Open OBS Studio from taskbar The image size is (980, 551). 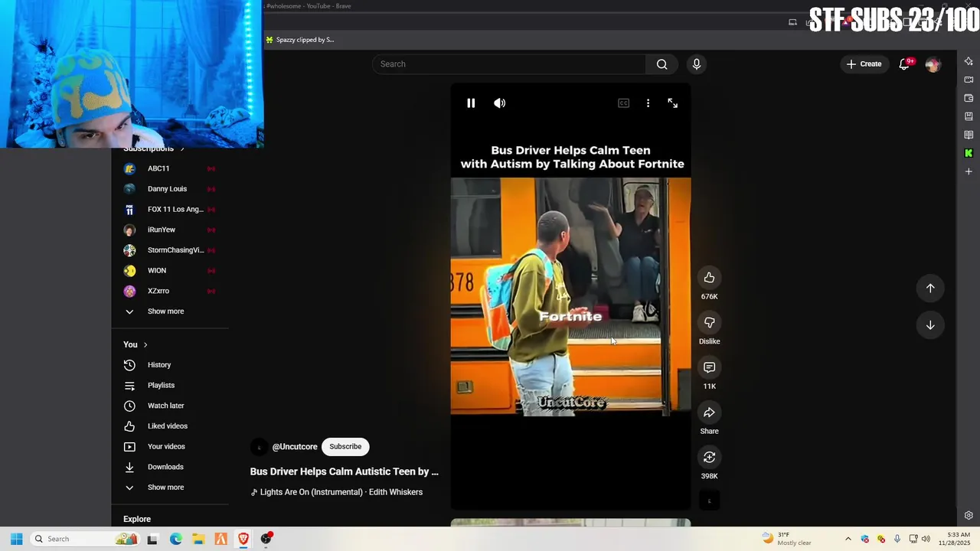[266, 539]
